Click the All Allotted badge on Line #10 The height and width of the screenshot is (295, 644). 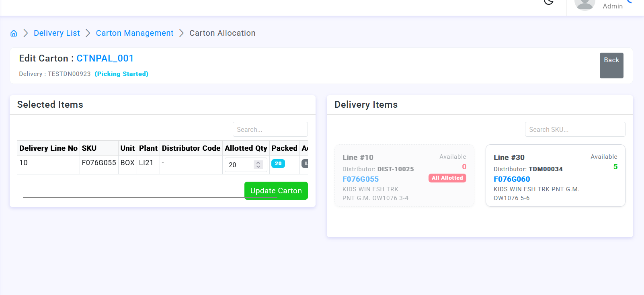(x=447, y=178)
